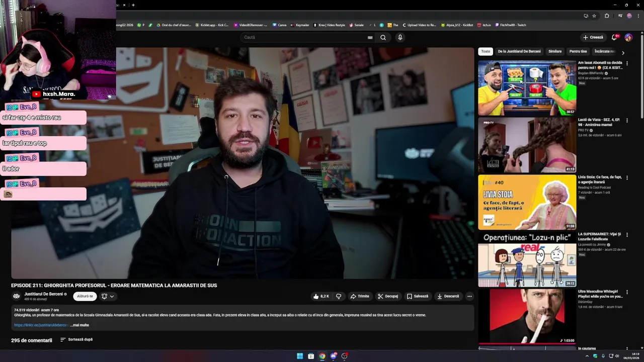The width and height of the screenshot is (644, 362).
Task: Open 'Am lasat Abonatii sa decida' thumbnail
Action: [527, 87]
